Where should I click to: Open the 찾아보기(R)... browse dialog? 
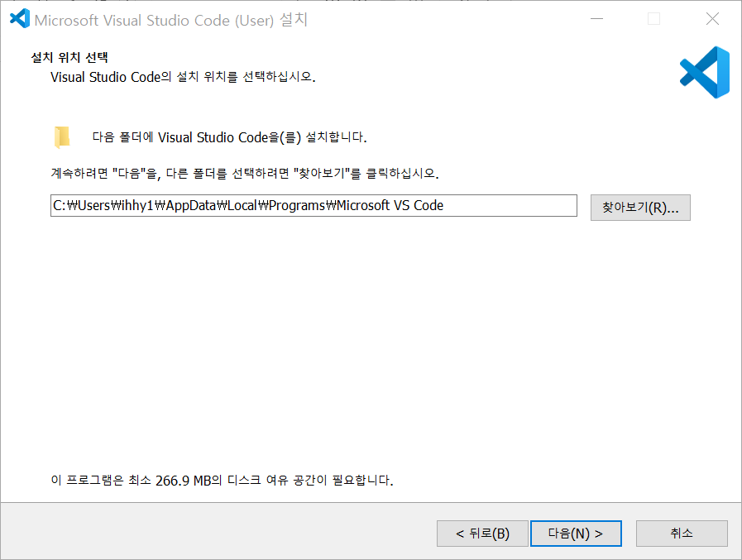point(640,208)
